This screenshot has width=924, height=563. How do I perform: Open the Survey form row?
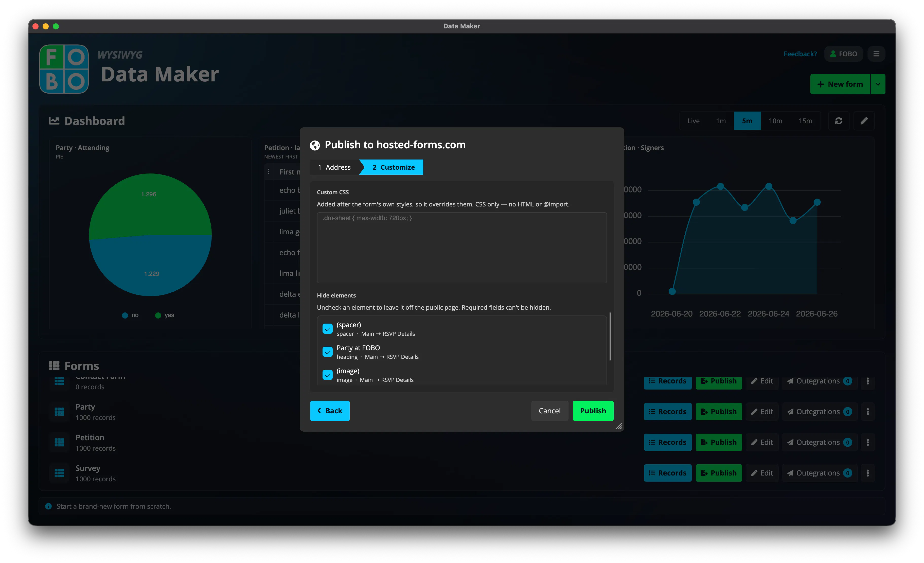(x=462, y=473)
